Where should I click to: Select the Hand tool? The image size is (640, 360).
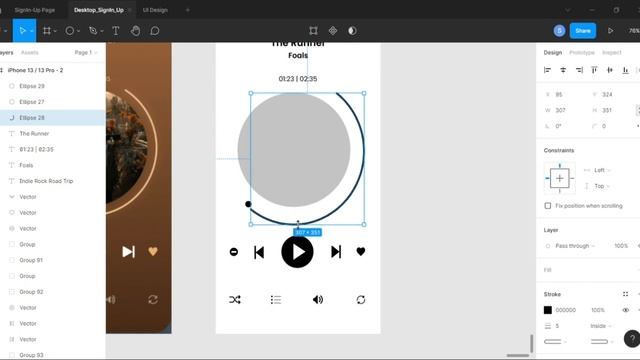[136, 31]
